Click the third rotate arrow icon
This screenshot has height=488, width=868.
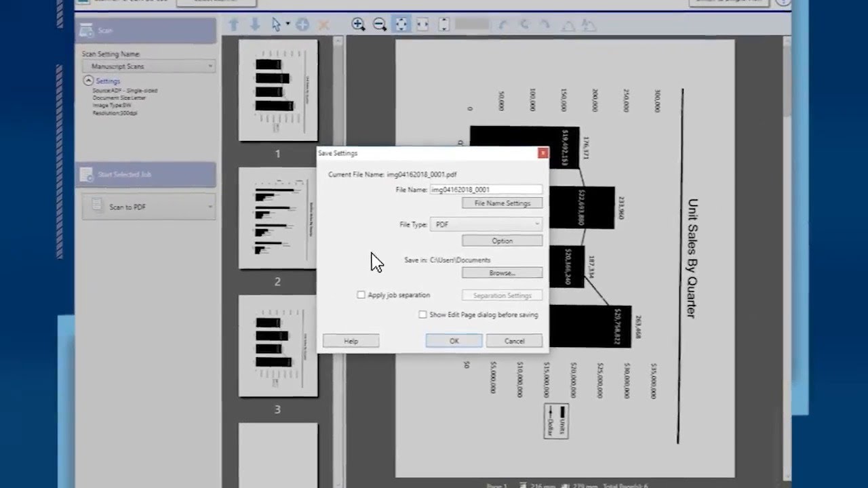(x=545, y=25)
